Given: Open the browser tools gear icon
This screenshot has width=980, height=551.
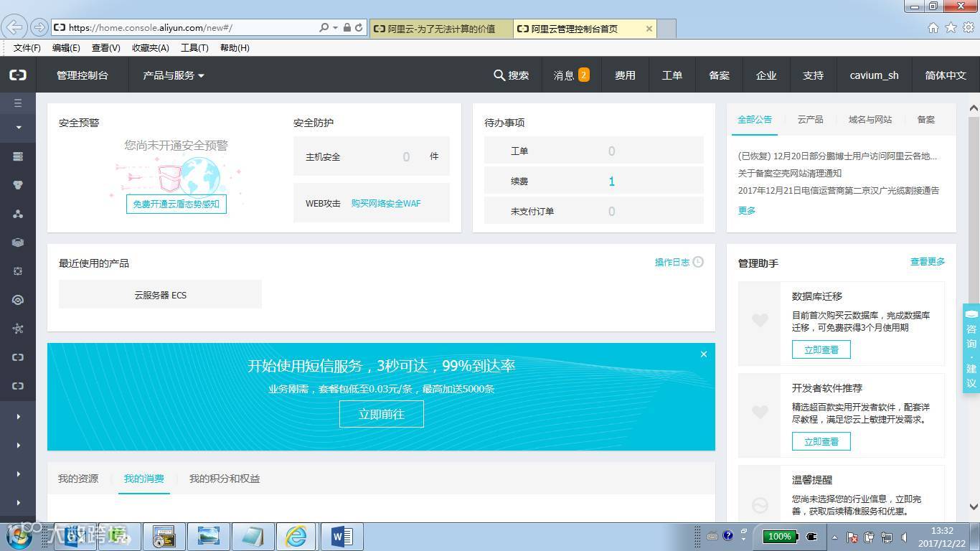Looking at the screenshot, I should pyautogui.click(x=968, y=27).
